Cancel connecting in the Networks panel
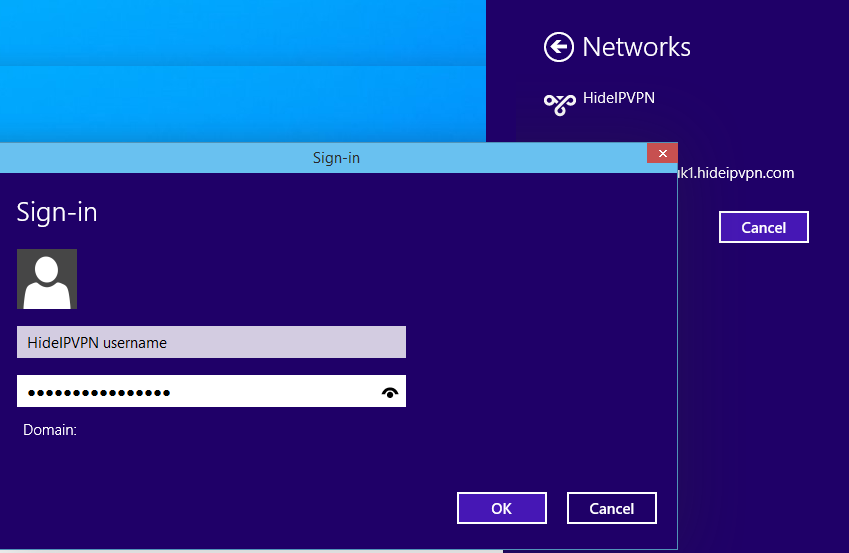The height and width of the screenshot is (553, 849). (763, 227)
